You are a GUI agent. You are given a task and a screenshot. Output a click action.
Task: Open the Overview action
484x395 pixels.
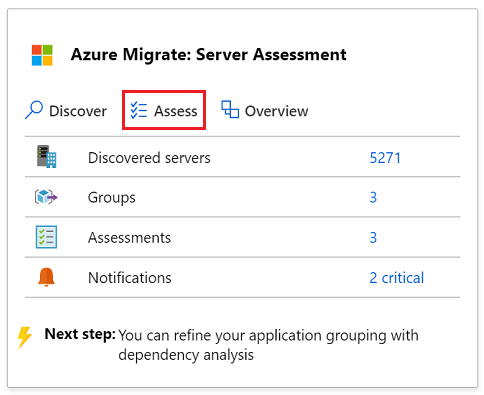[x=265, y=110]
